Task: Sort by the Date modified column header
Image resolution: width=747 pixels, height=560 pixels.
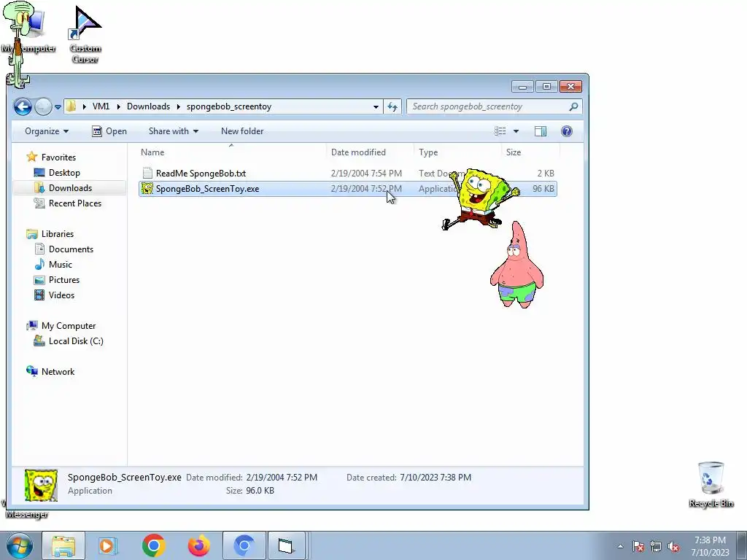Action: click(370, 152)
